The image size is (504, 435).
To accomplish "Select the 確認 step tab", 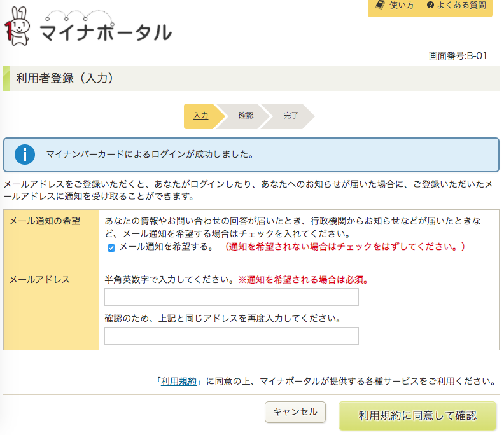I will (246, 116).
